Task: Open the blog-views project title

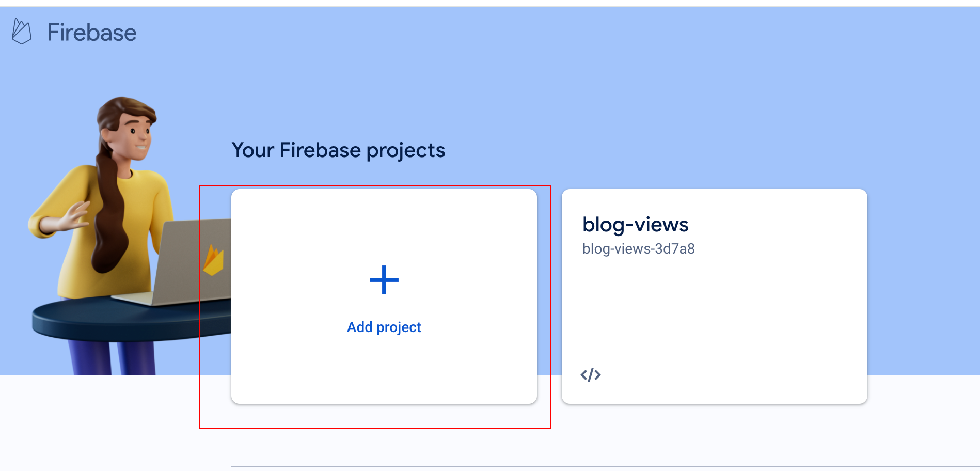Action: click(x=635, y=225)
